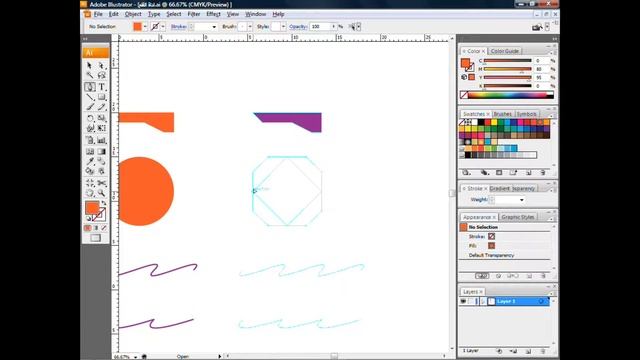Select the Symbol Sprayer tool
Viewport: 640px width, 360px height.
point(90,140)
